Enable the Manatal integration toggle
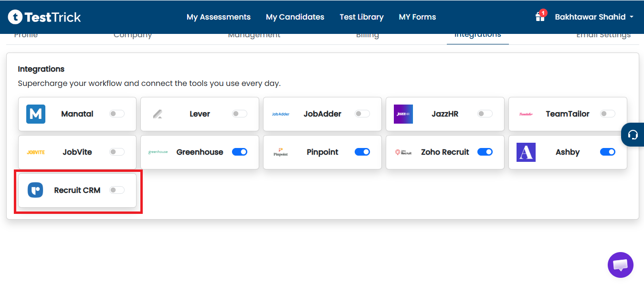Viewport: 644px width, 285px height. point(117,114)
